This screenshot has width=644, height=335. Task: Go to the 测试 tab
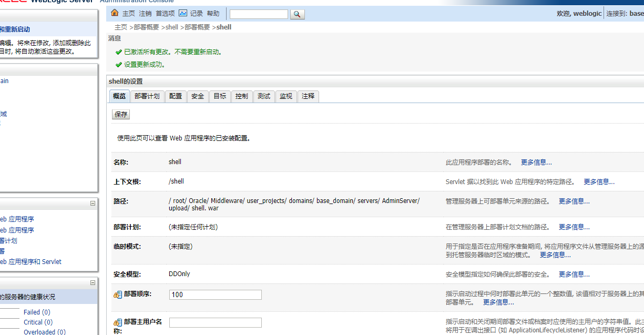[264, 96]
